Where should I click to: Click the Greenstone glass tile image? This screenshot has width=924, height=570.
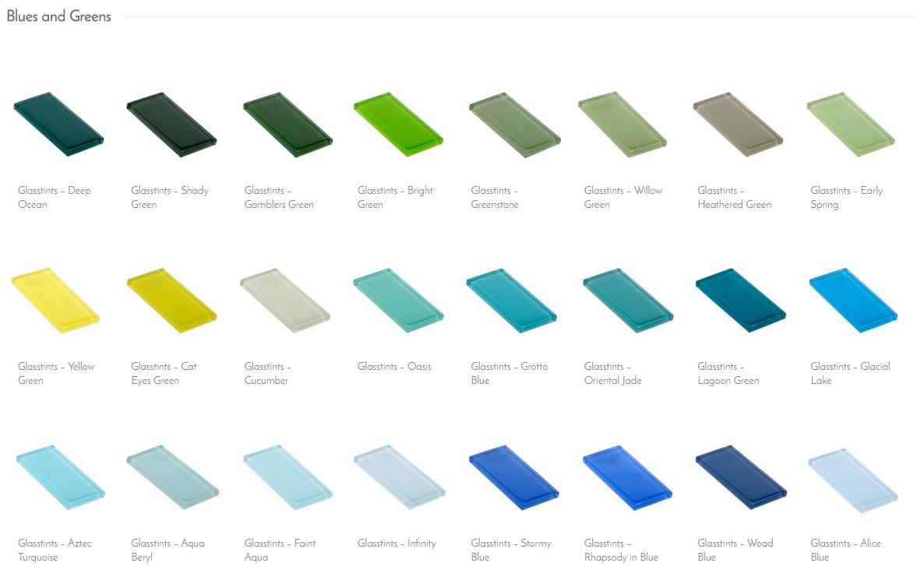pos(514,125)
